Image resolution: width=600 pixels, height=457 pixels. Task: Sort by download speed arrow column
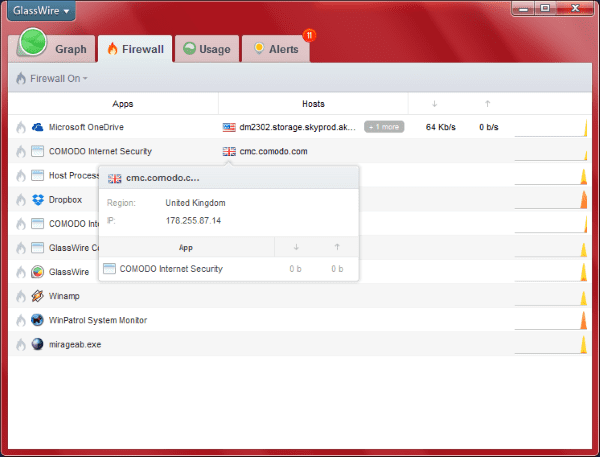coord(434,104)
